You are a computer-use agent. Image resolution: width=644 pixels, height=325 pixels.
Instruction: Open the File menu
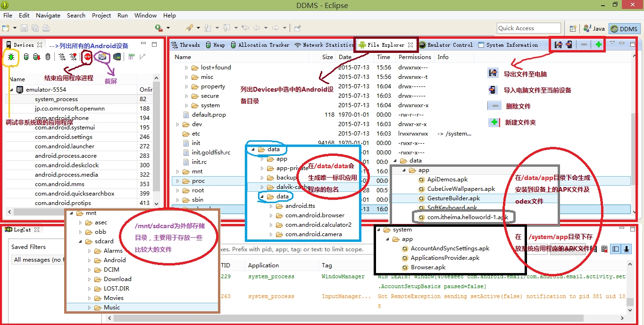pyautogui.click(x=8, y=15)
